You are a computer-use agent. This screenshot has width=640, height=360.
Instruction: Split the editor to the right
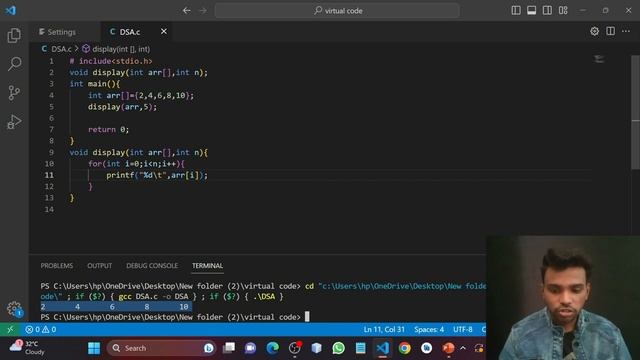pos(610,31)
